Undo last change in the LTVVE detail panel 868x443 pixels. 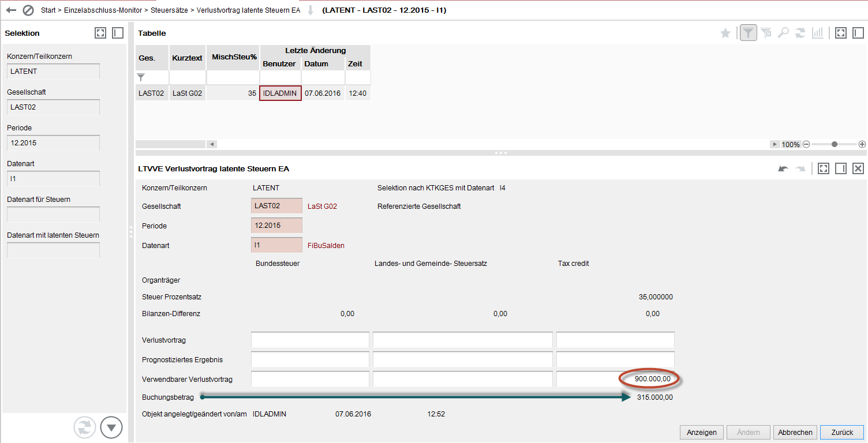coord(783,168)
